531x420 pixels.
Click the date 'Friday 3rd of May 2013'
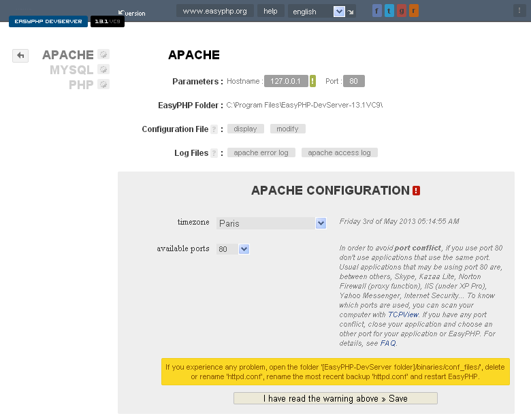(x=377, y=221)
